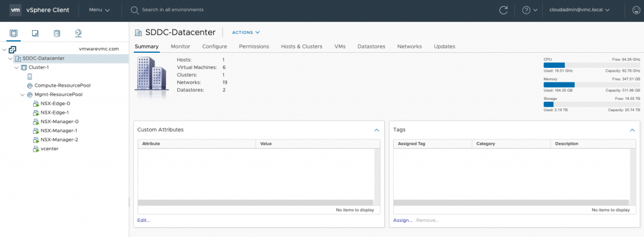Click the Edit... link under Custom Attributes
Screen dimensions: 644x237
pyautogui.click(x=144, y=220)
